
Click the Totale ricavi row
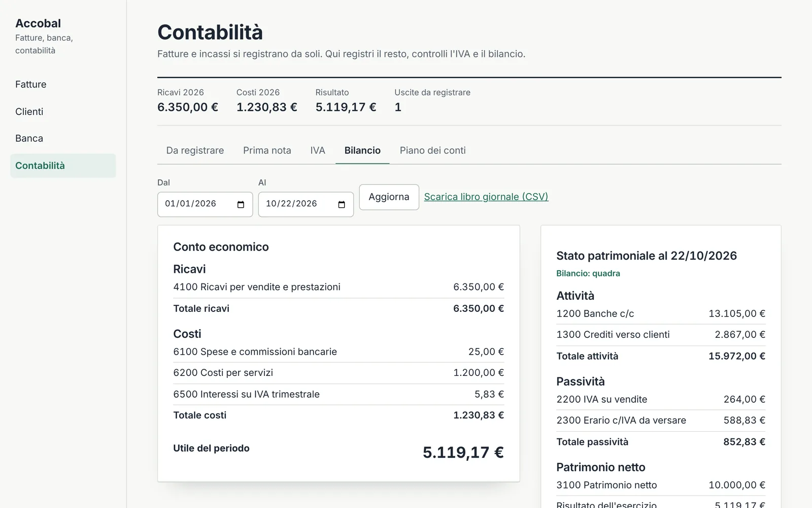[x=339, y=308]
